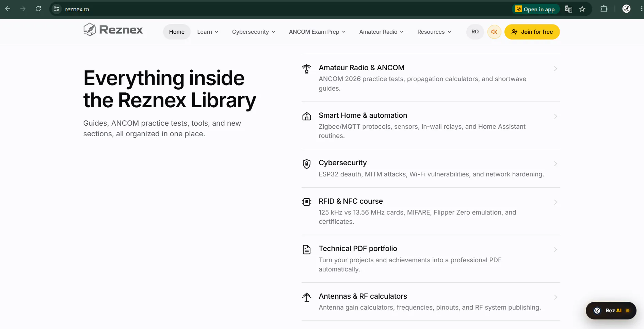Click the RFID & NFC chip icon
Image resolution: width=644 pixels, height=329 pixels.
(x=307, y=202)
